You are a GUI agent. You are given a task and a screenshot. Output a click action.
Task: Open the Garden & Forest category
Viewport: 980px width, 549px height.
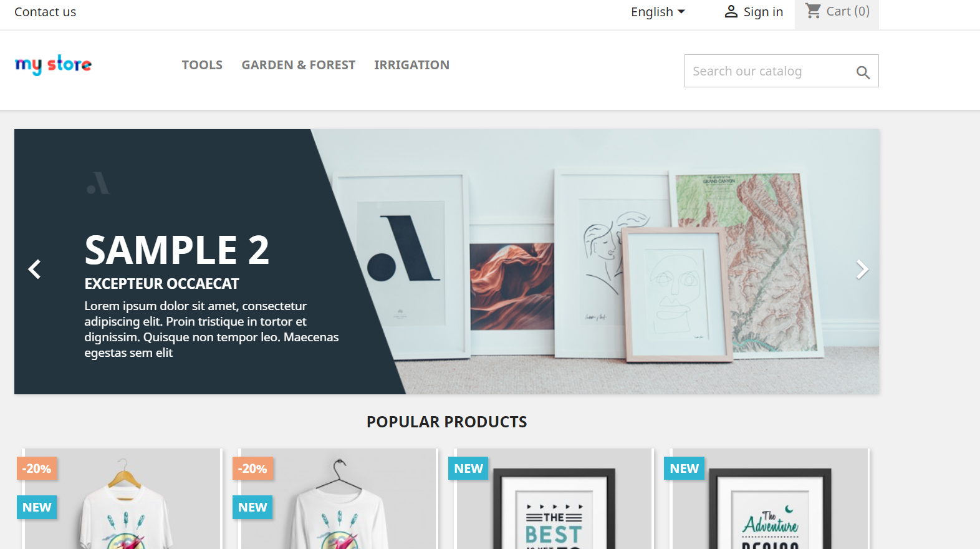coord(299,65)
